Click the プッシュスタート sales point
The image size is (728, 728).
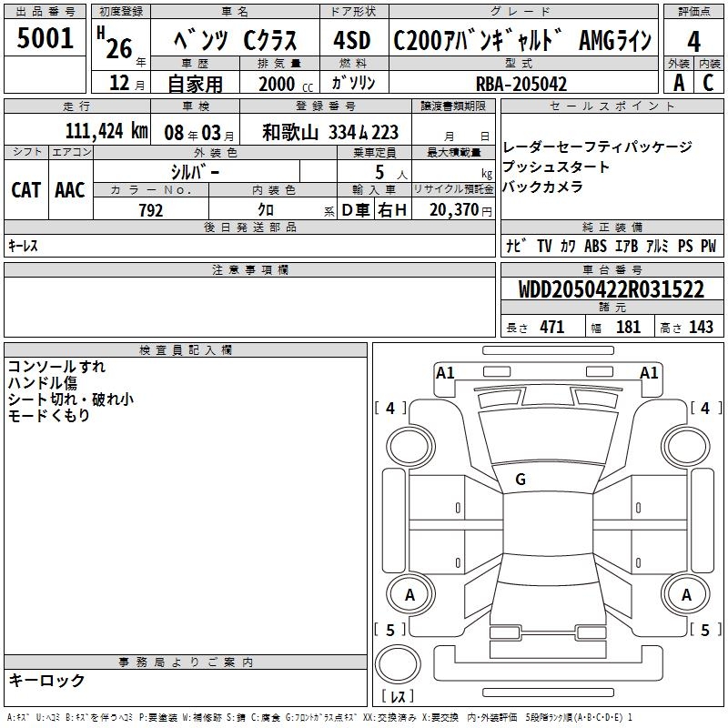click(556, 167)
